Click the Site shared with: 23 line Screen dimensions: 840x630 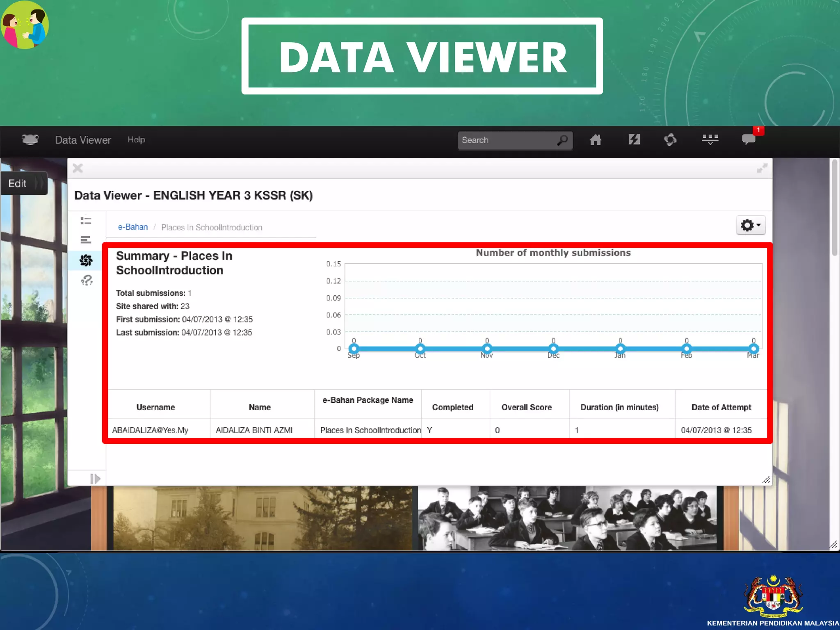click(x=153, y=306)
